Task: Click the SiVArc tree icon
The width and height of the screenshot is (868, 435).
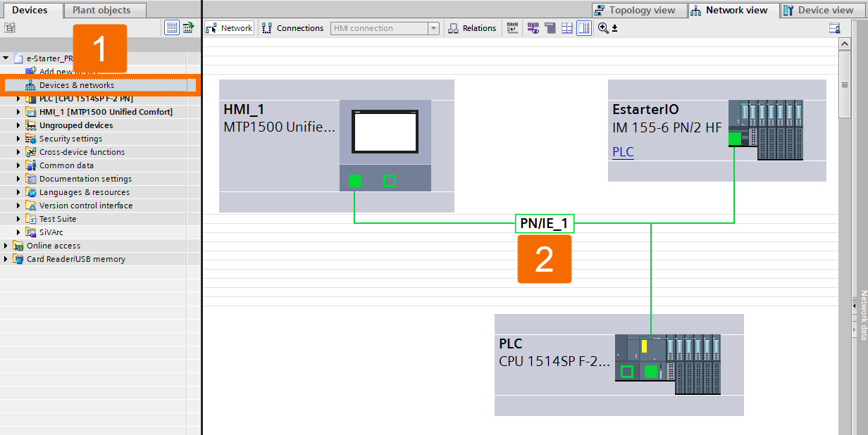Action: (x=30, y=232)
